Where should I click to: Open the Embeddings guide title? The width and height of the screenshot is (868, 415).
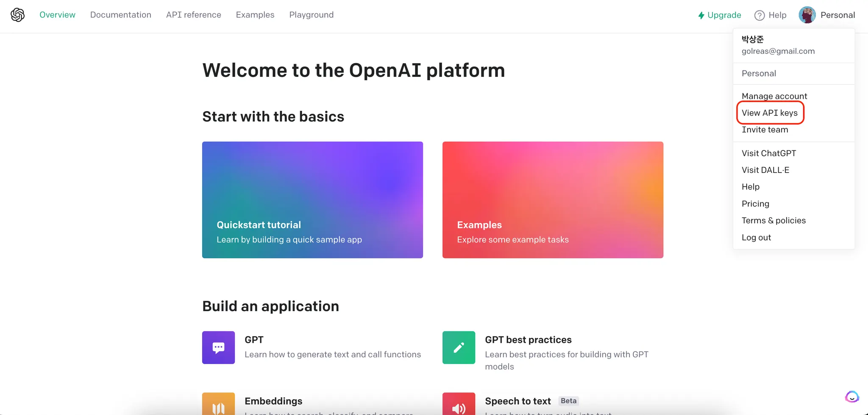(273, 401)
